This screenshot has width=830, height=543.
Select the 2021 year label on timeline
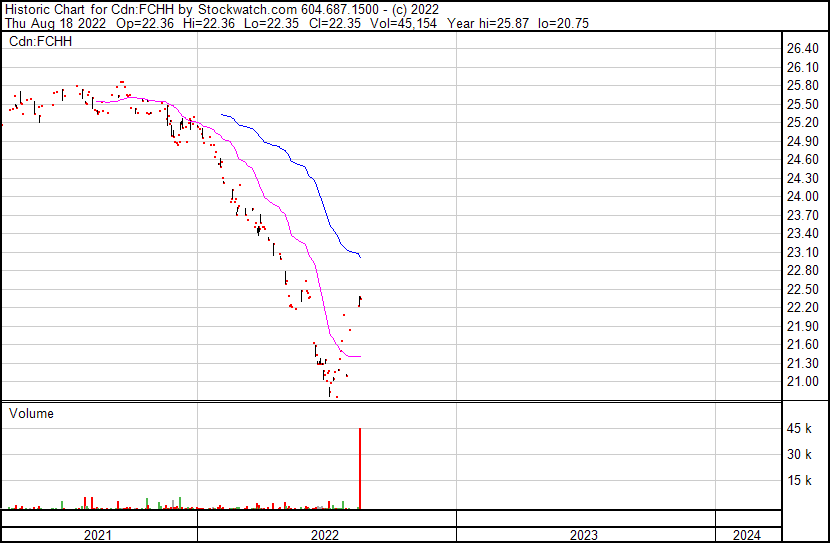click(97, 535)
